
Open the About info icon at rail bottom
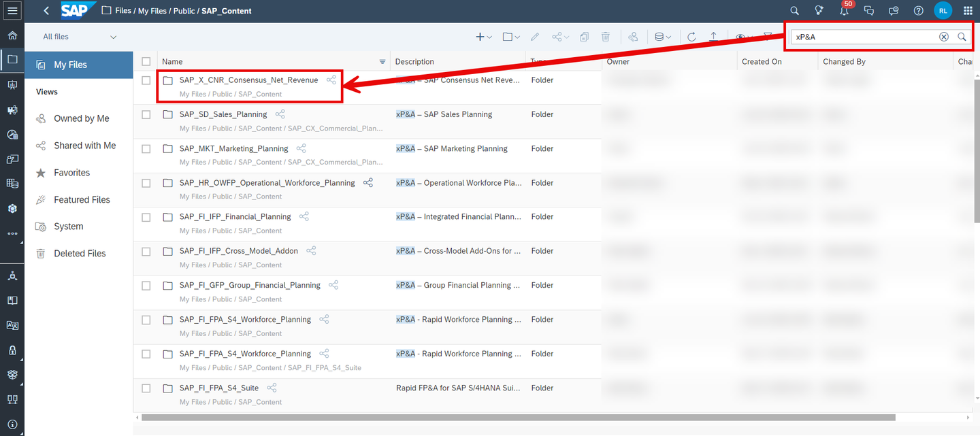coord(12,424)
